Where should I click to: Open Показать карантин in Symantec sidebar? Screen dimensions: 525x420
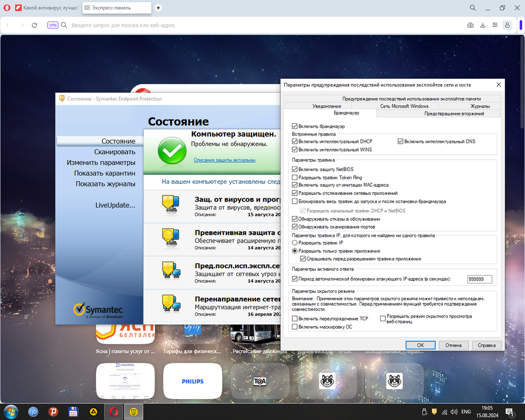pos(104,173)
